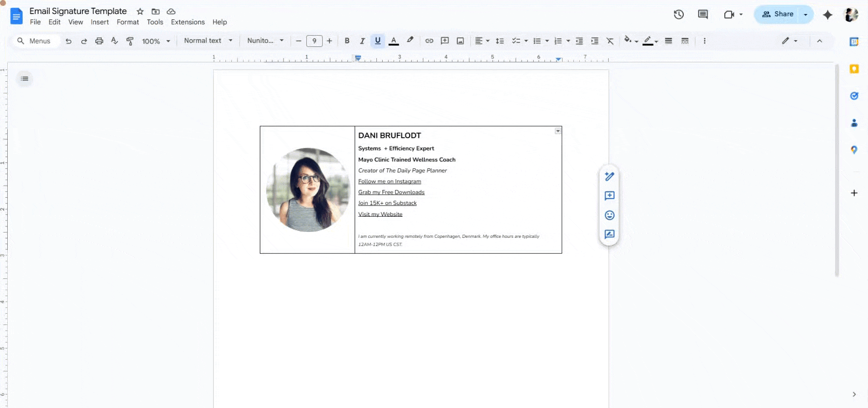The width and height of the screenshot is (868, 408).
Task: Show all comments panel
Action: 703,15
